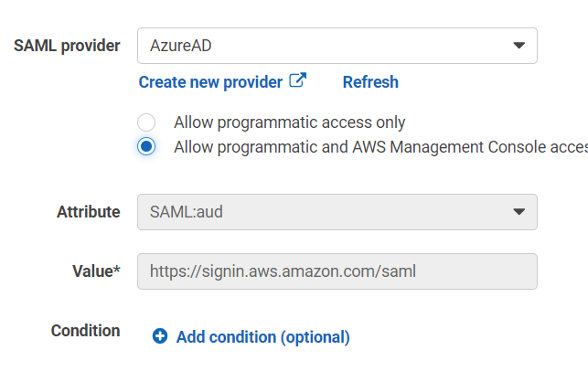Expand the Attribute dropdown arrow
This screenshot has width=588, height=382.
[x=519, y=211]
